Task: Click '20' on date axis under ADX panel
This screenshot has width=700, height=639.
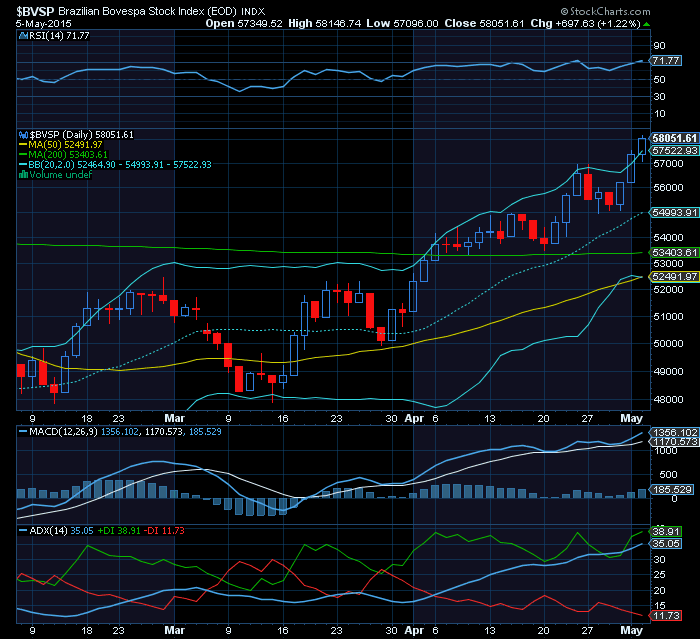Action: [543, 631]
